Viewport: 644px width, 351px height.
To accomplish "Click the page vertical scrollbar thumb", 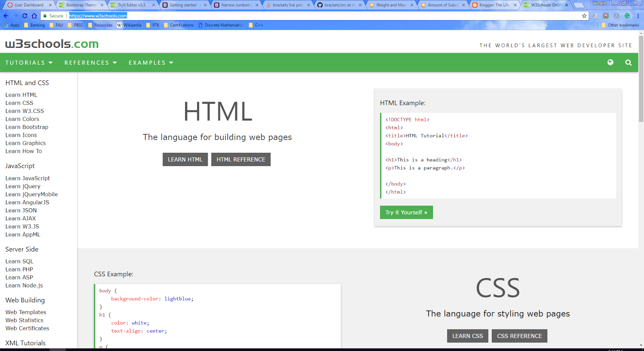I will pos(641,78).
